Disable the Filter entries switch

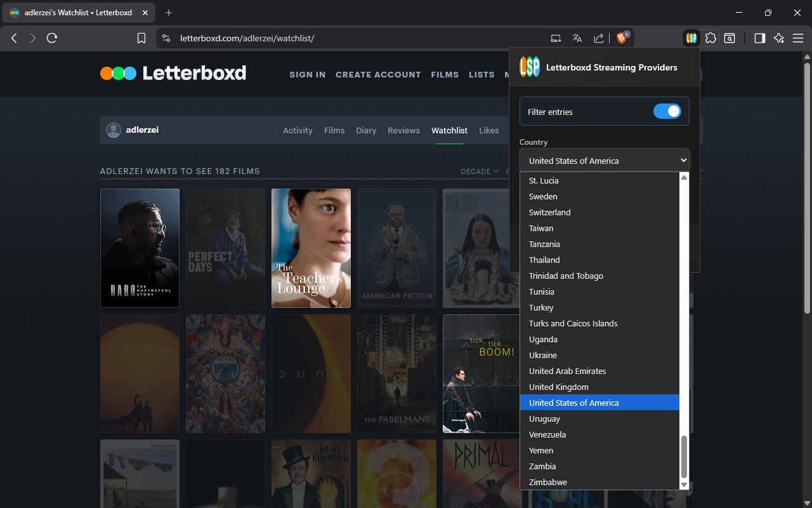[x=667, y=110]
